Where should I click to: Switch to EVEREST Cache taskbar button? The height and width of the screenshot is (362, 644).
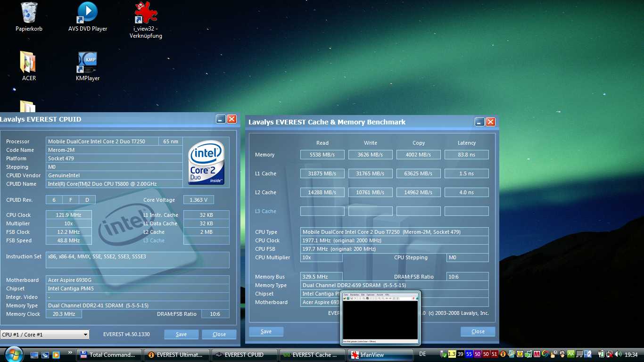(x=312, y=354)
